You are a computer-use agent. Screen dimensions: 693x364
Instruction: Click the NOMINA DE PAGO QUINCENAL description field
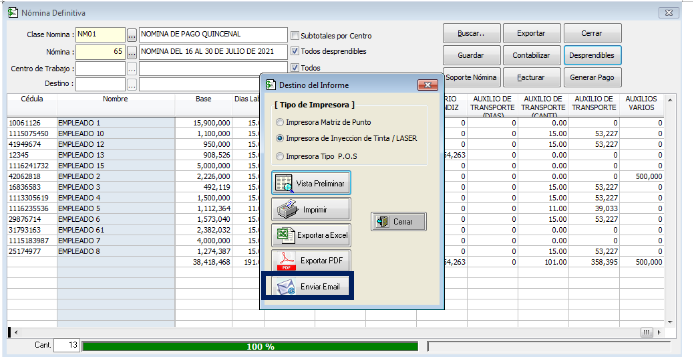pos(213,35)
